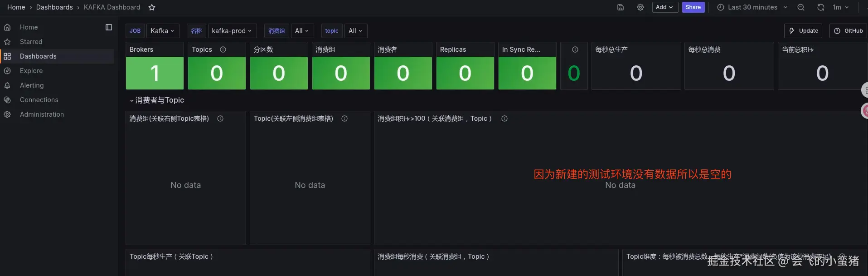Show info for 消费组(关联右侧Topic表格) panel
Viewport: 868px width, 276px height.
pos(220,118)
